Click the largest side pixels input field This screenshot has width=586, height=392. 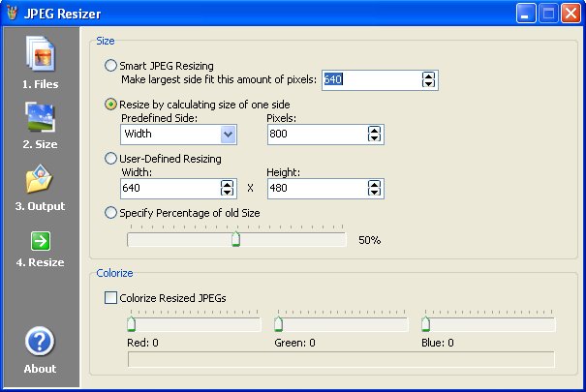click(371, 79)
